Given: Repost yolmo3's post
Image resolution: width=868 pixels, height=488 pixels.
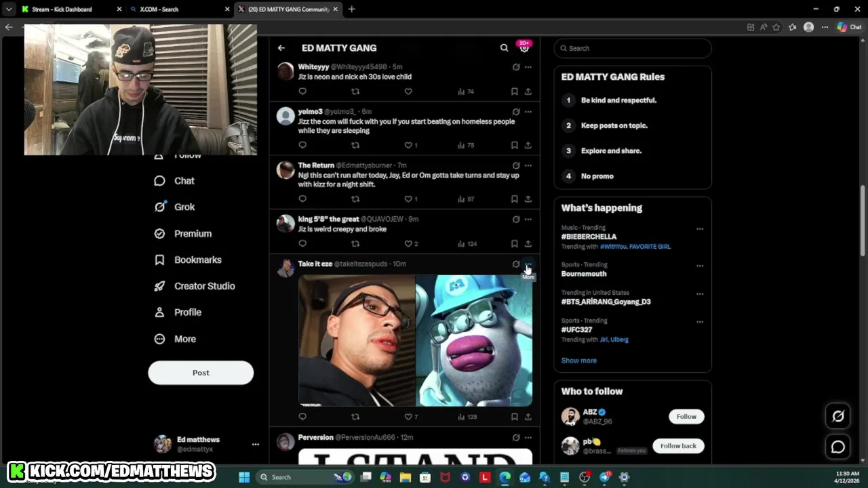Looking at the screenshot, I should point(355,145).
